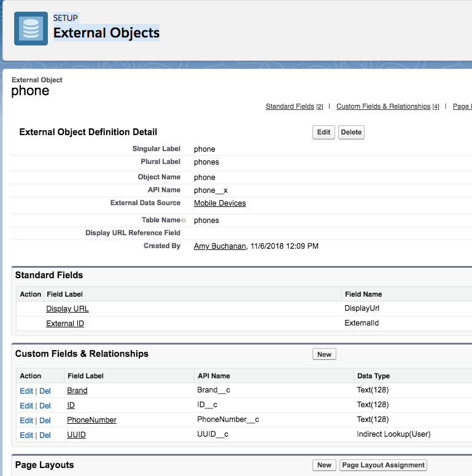Click the External Objects database icon
472x476 pixels.
[x=31, y=28]
